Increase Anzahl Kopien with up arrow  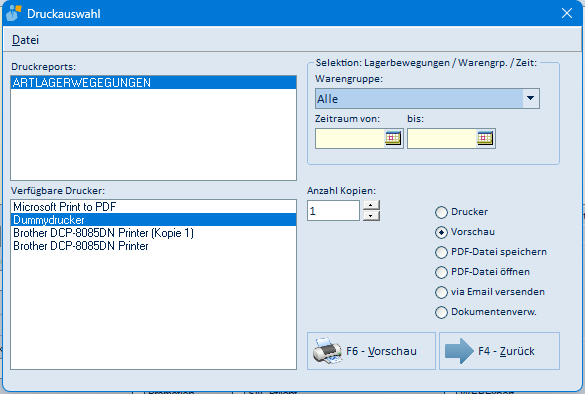[371, 205]
